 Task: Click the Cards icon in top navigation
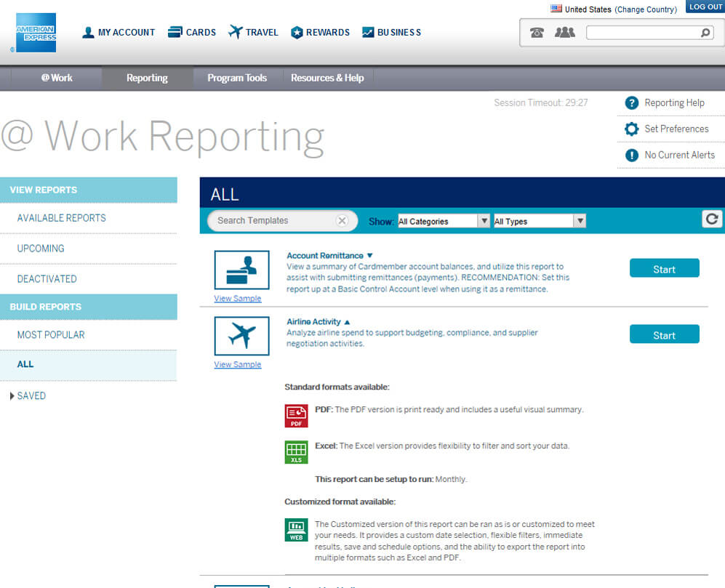click(x=175, y=31)
